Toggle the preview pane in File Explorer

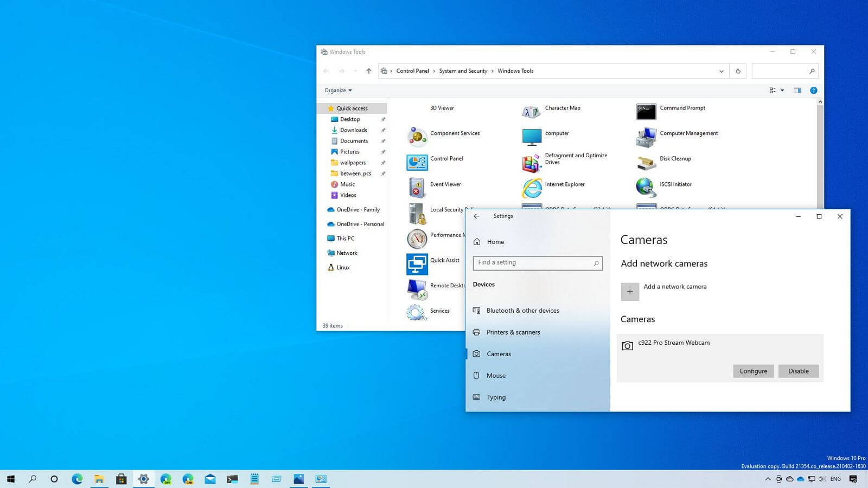point(797,91)
